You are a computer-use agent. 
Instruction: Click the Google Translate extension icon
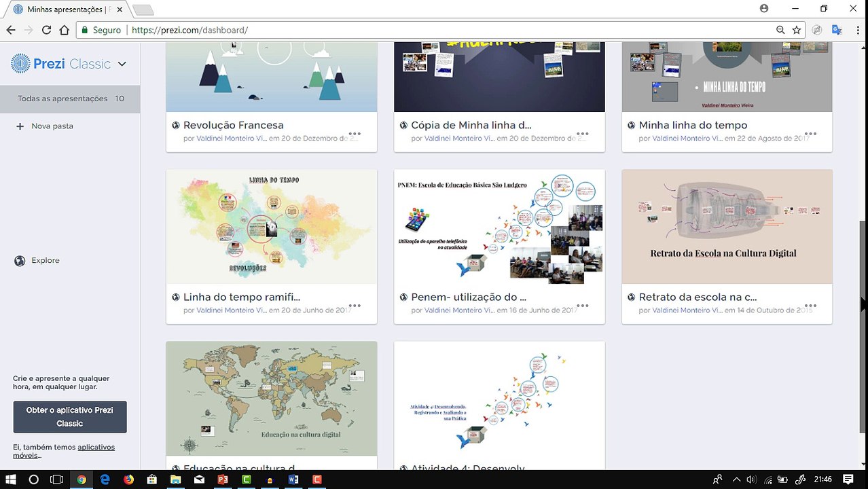pos(837,30)
